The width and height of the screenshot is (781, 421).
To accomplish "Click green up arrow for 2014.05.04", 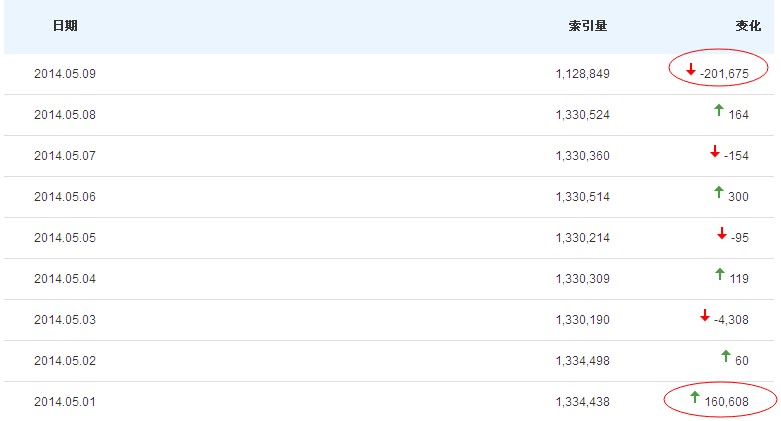I will (x=719, y=274).
